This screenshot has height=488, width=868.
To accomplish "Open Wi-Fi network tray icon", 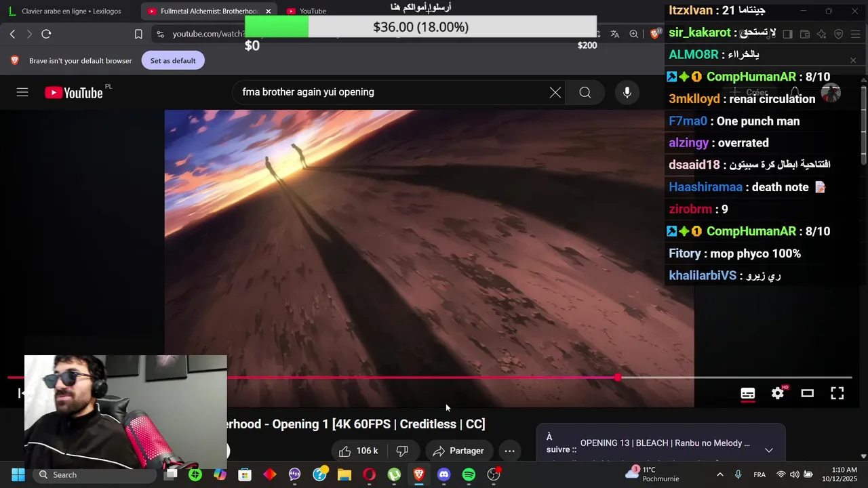I will tap(781, 474).
